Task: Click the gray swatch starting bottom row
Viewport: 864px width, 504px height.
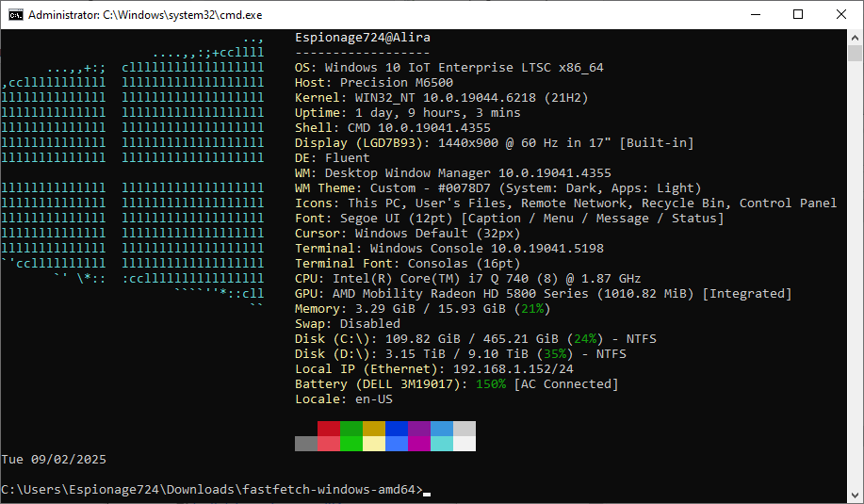Action: pos(306,444)
